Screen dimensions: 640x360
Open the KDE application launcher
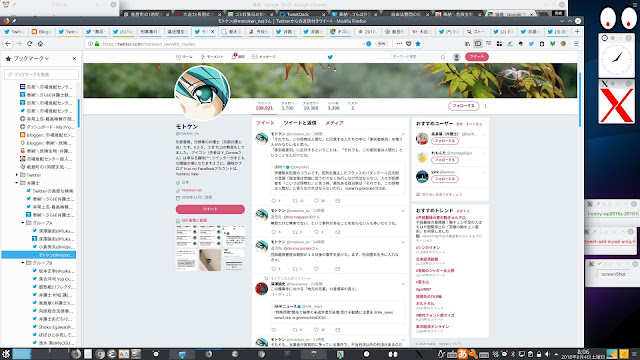pos(6,354)
